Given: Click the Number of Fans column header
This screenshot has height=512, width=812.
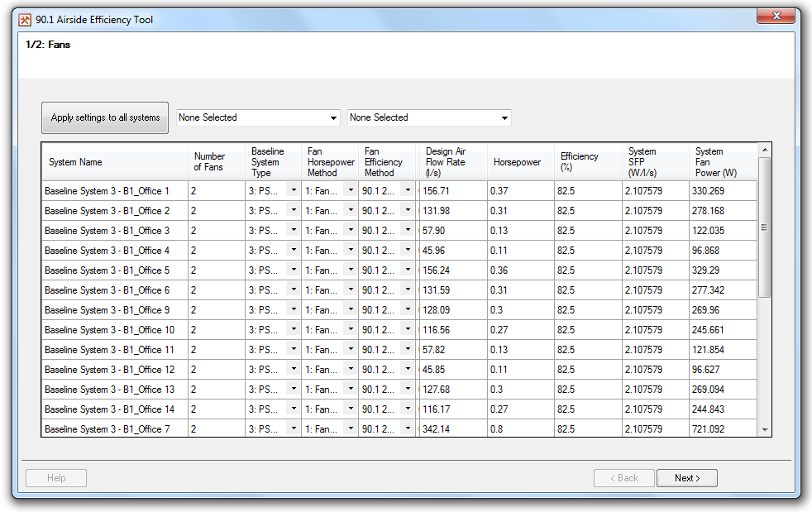Looking at the screenshot, I should coord(216,161).
